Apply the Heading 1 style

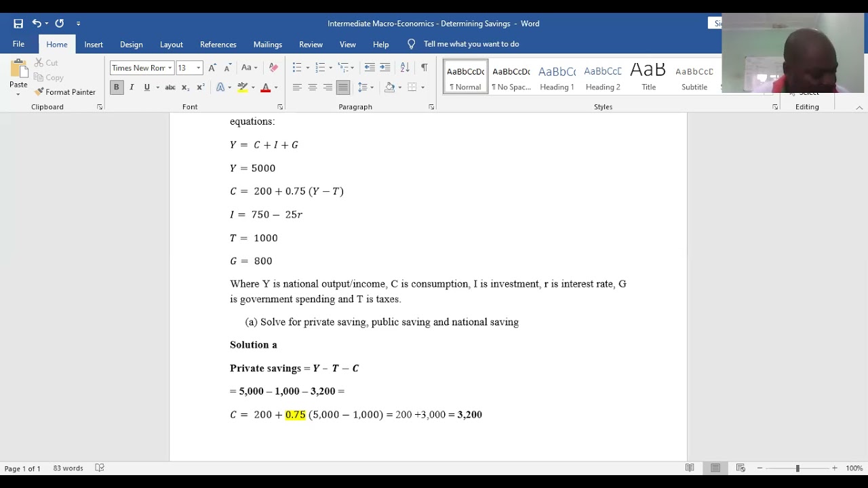557,77
